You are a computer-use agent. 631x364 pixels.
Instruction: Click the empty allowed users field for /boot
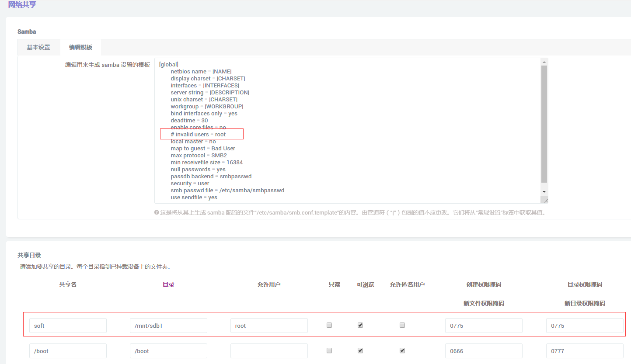click(x=269, y=351)
